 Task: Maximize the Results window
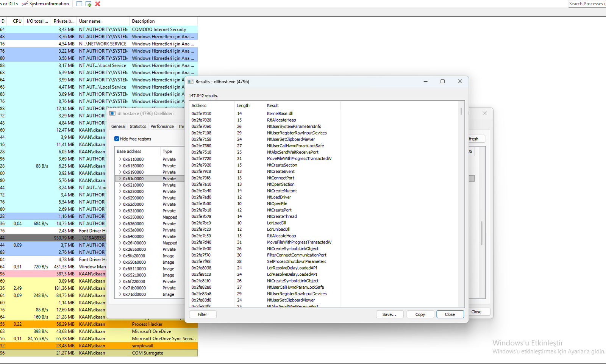[442, 81]
